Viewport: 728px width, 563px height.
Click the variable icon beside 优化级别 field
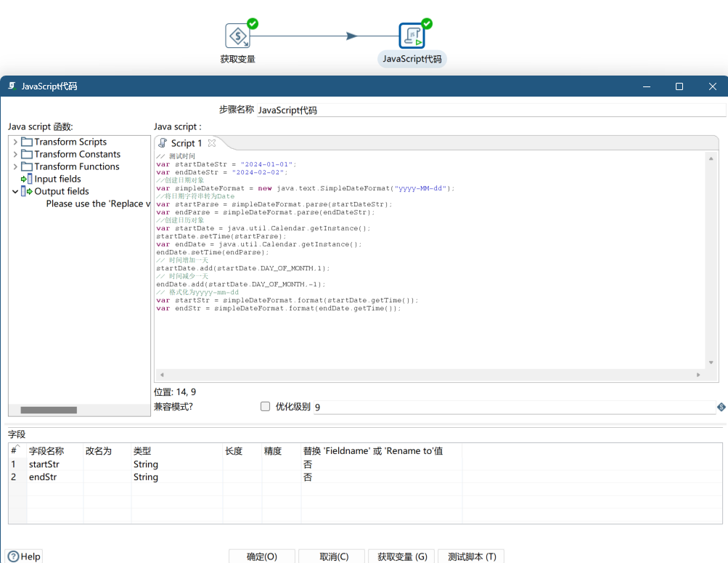click(721, 407)
